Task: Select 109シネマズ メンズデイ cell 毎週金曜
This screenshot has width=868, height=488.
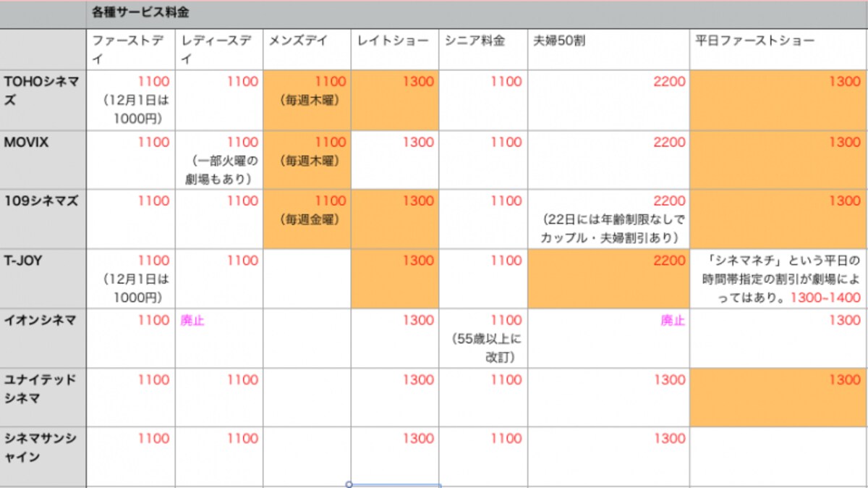Action: 307,220
